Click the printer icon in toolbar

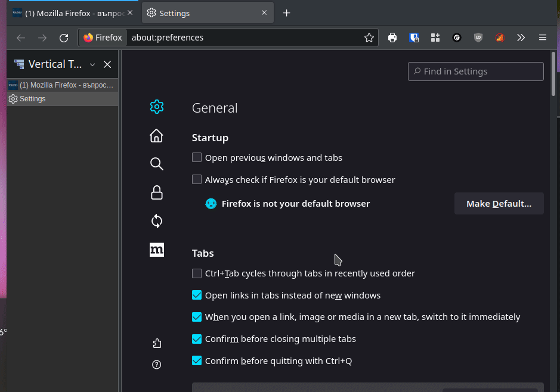coord(392,38)
